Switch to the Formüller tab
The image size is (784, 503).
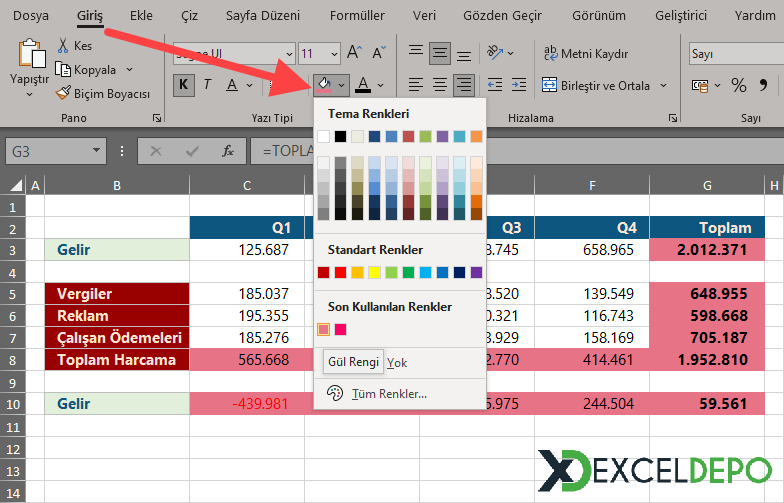pos(357,16)
